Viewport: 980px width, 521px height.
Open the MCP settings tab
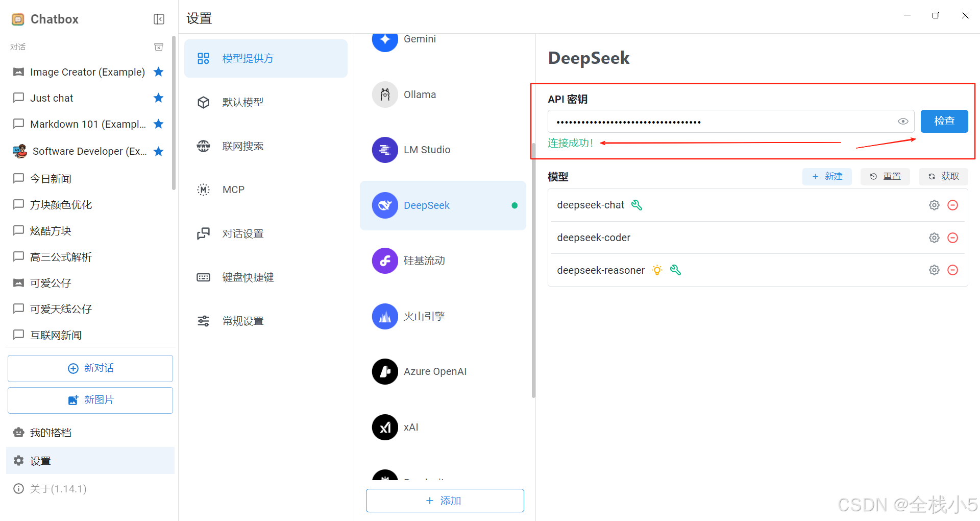point(266,190)
